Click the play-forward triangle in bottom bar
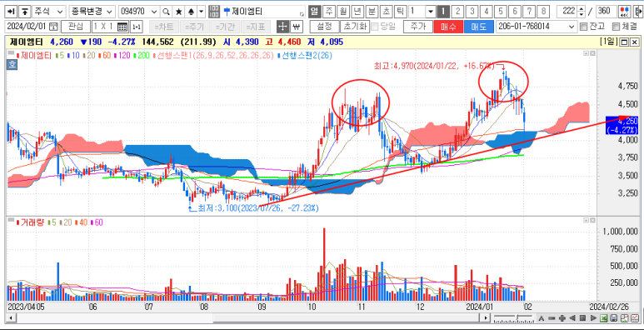 (592, 318)
